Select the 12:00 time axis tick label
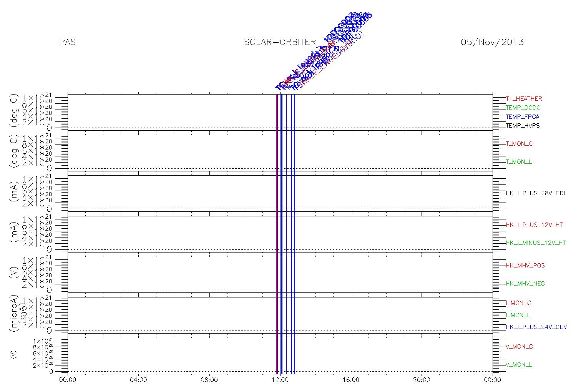 coord(280,380)
